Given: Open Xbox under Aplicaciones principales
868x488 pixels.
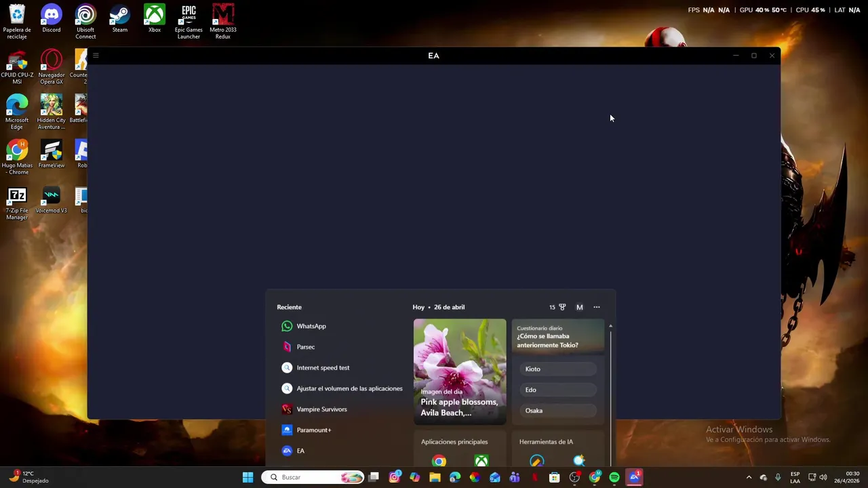Looking at the screenshot, I should pos(481,462).
